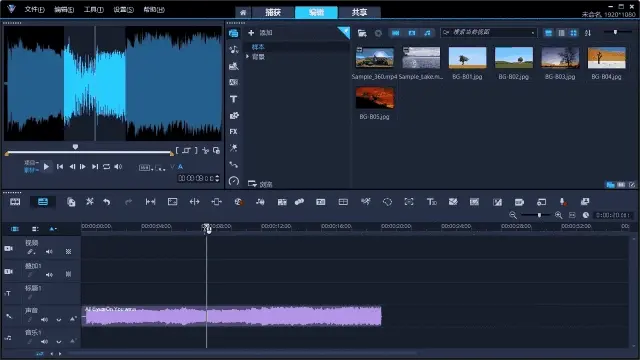Adjust the thumbnail size slider

coord(615,32)
